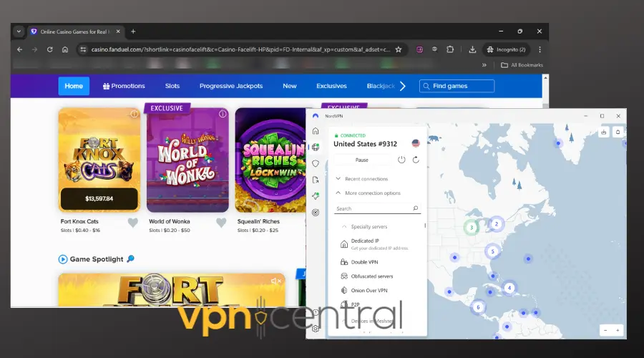Click map cluster marker labeled 3
Screen dimensions: 644x358
point(472,227)
